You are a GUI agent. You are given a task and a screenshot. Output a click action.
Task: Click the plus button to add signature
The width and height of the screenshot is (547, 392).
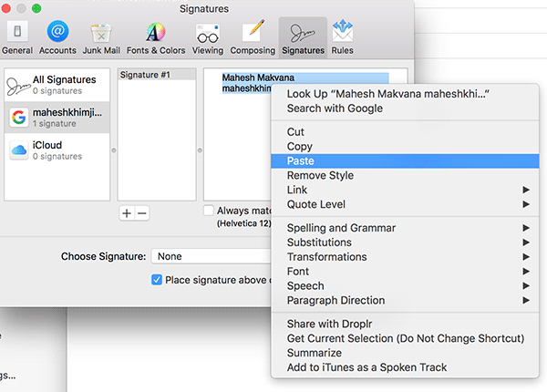pyautogui.click(x=127, y=213)
